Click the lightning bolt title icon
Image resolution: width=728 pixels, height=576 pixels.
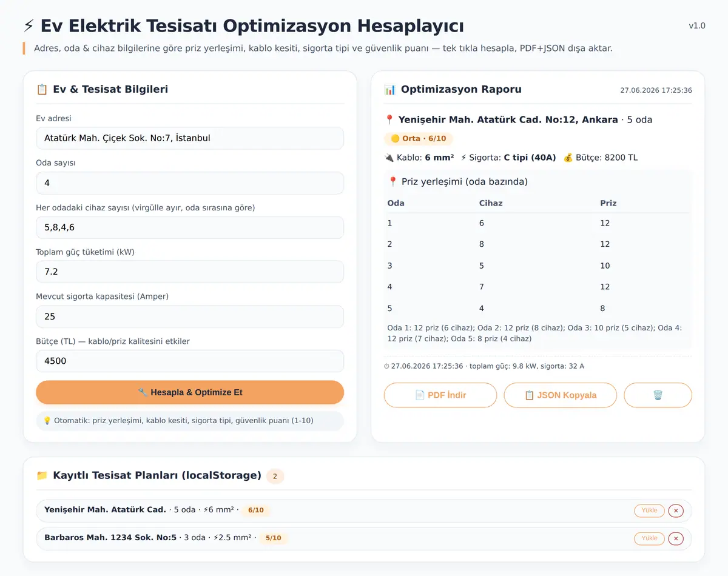click(29, 26)
